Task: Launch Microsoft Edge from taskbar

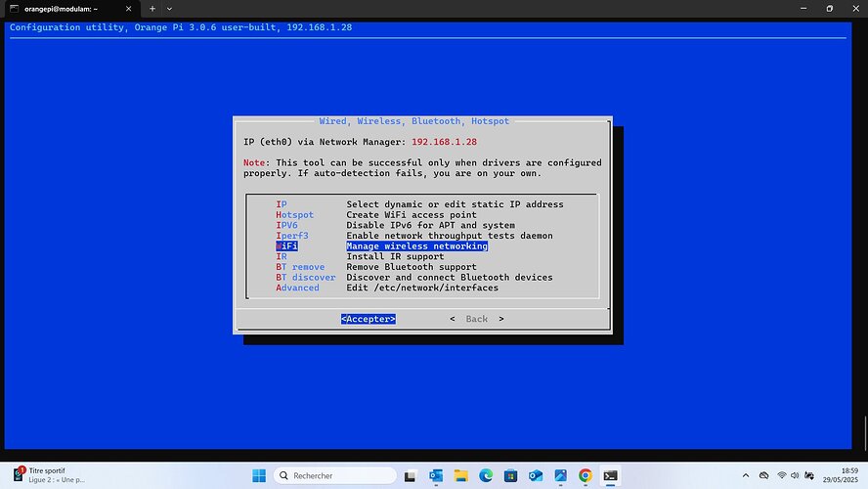Action: [486, 475]
